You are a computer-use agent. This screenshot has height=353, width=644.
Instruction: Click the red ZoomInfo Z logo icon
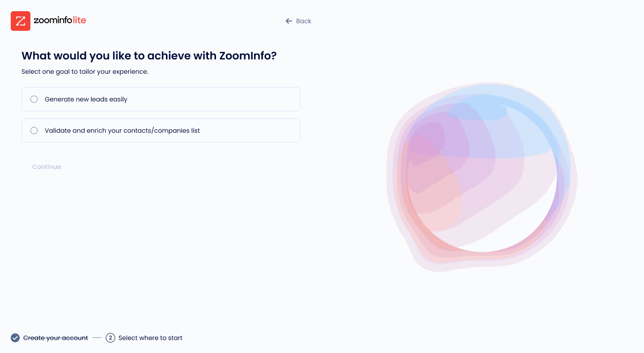pos(21,21)
